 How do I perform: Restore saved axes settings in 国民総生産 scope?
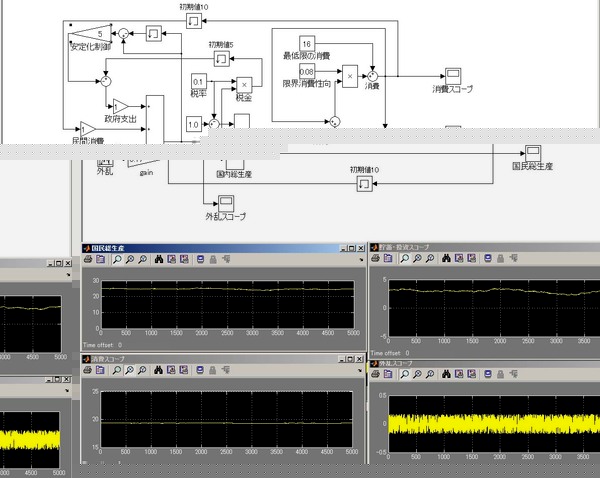(184, 258)
